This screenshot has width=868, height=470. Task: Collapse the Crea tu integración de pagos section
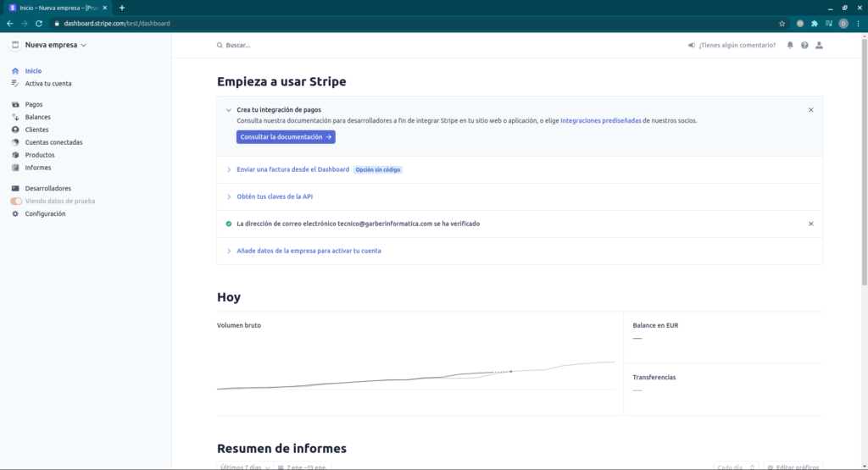pyautogui.click(x=229, y=110)
